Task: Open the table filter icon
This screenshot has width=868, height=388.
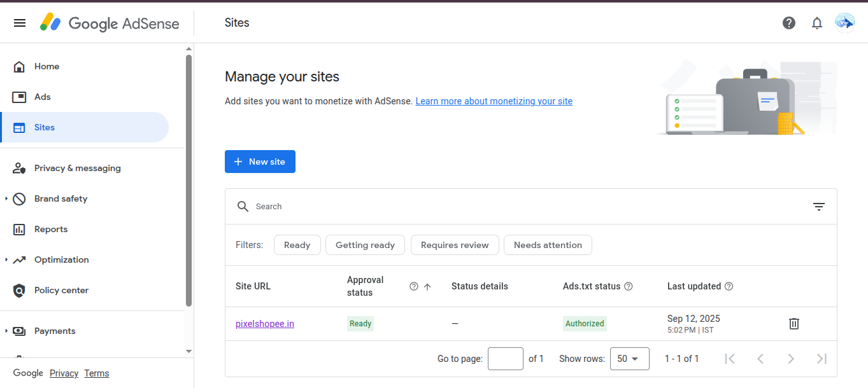Action: point(819,207)
